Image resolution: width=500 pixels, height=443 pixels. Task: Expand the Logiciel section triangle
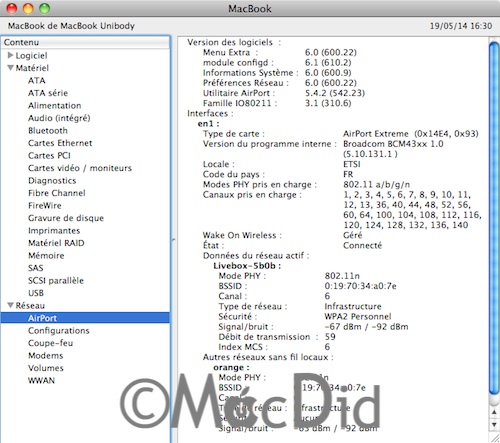pyautogui.click(x=10, y=55)
